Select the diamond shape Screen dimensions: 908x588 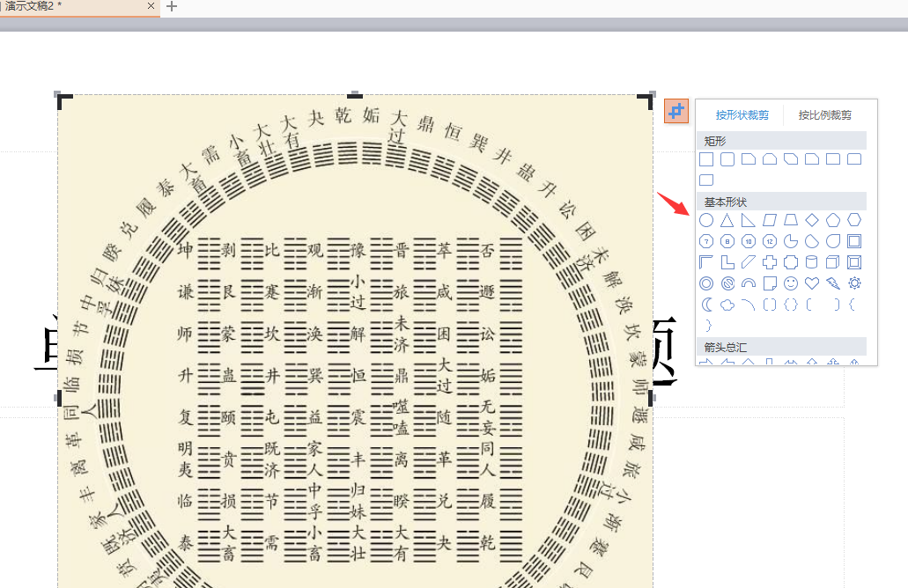point(812,220)
